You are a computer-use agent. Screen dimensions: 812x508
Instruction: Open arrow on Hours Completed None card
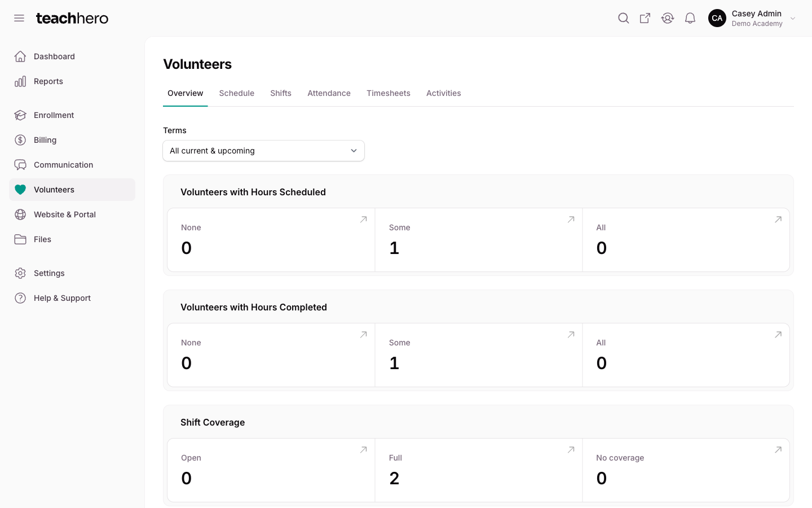click(x=364, y=335)
